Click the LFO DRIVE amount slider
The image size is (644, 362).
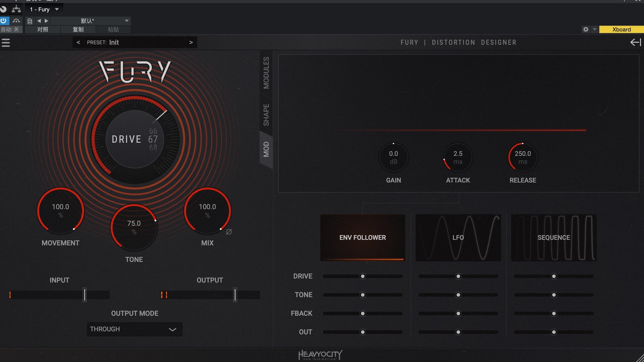pos(458,276)
